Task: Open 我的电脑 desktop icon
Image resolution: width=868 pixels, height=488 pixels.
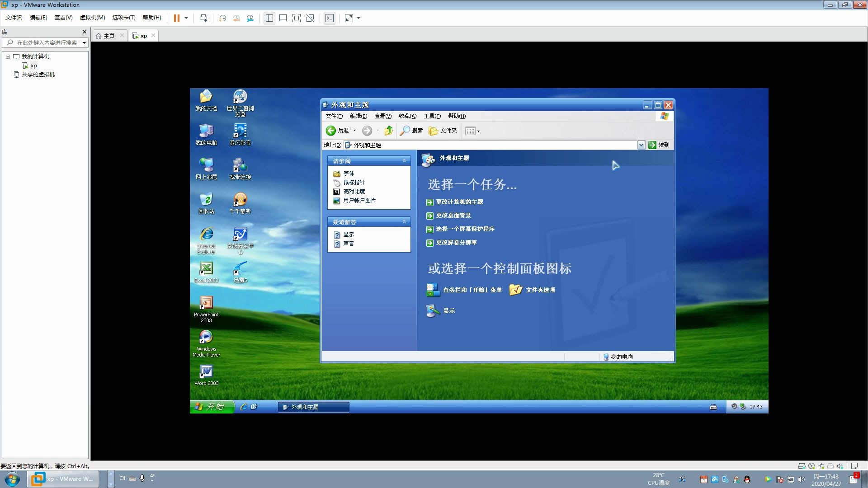Action: point(206,135)
